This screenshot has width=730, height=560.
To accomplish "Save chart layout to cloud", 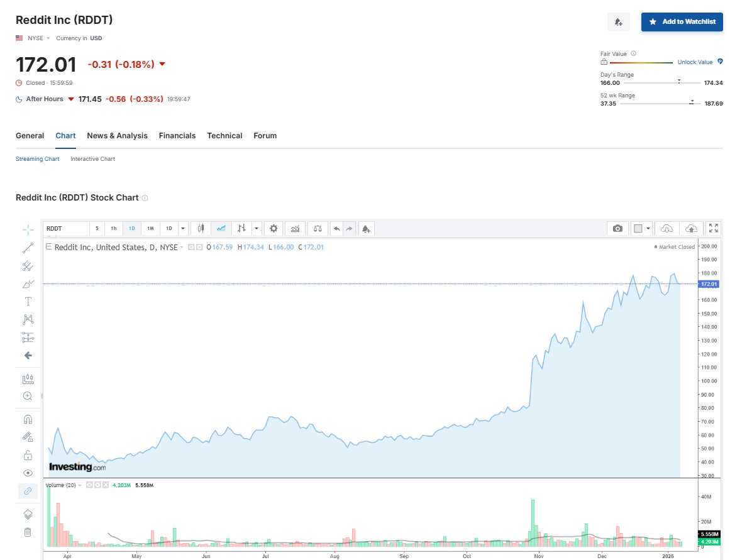I will tap(692, 229).
